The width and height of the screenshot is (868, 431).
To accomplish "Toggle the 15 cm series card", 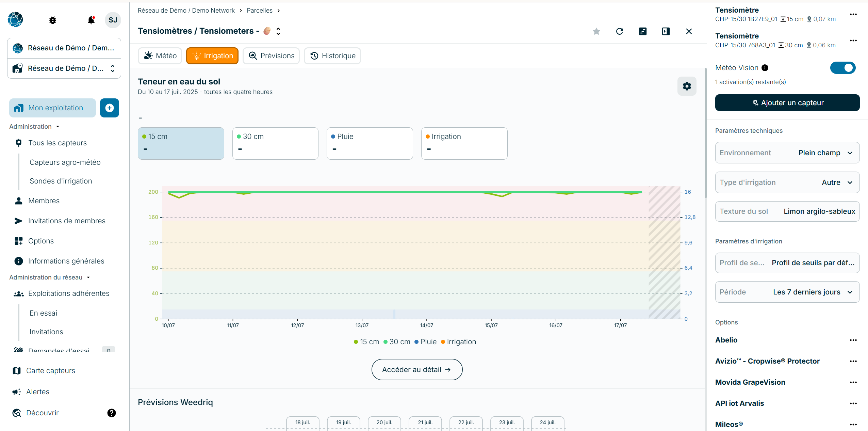I will coord(181,143).
